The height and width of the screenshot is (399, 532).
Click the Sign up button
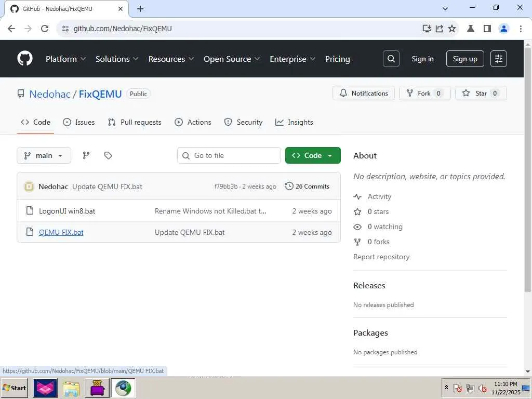click(x=465, y=59)
